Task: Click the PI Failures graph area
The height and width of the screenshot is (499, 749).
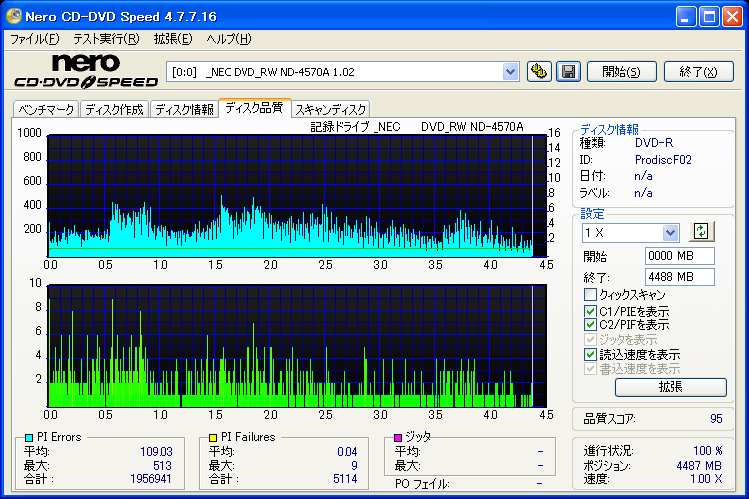Action: (297, 346)
